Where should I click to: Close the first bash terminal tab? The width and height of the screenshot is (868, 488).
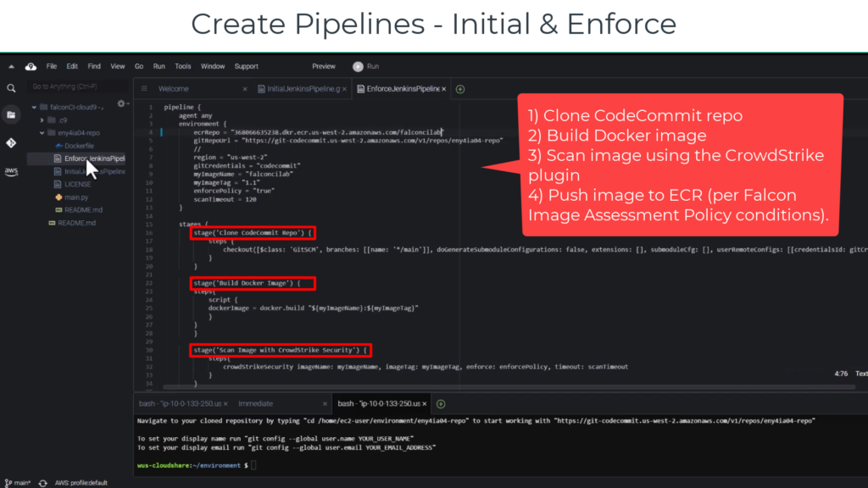(x=225, y=404)
